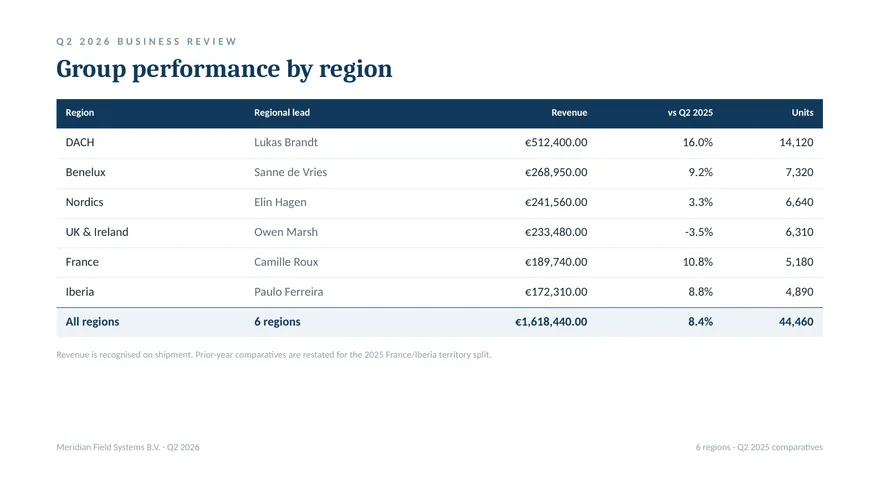This screenshot has width=880, height=495.
Task: Select the units value 4,890
Action: (x=799, y=292)
